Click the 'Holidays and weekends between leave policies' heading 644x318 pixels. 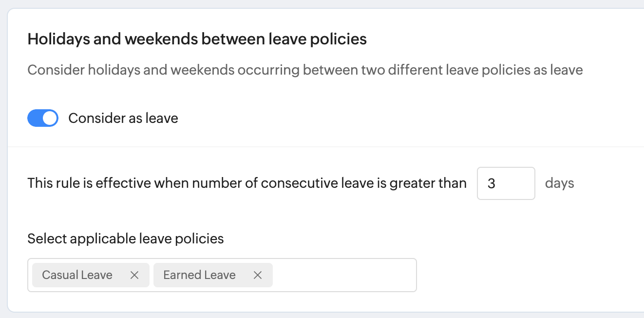pyautogui.click(x=197, y=39)
